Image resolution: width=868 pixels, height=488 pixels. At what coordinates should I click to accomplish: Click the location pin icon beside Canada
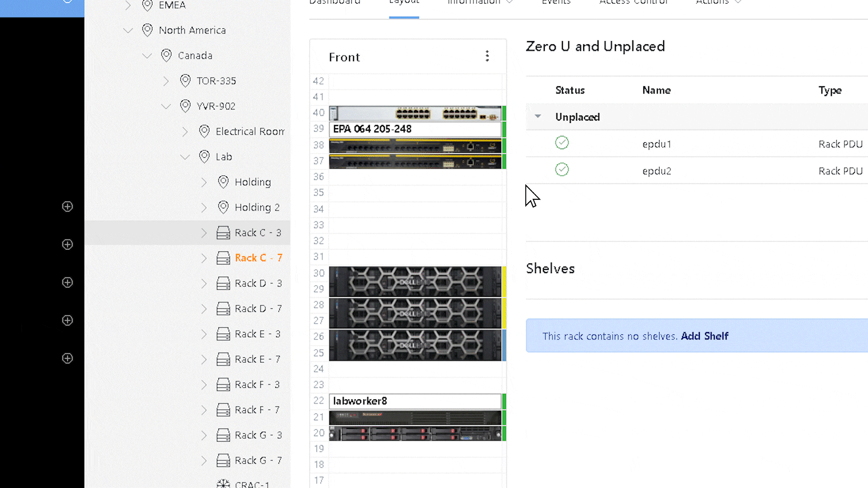[166, 55]
